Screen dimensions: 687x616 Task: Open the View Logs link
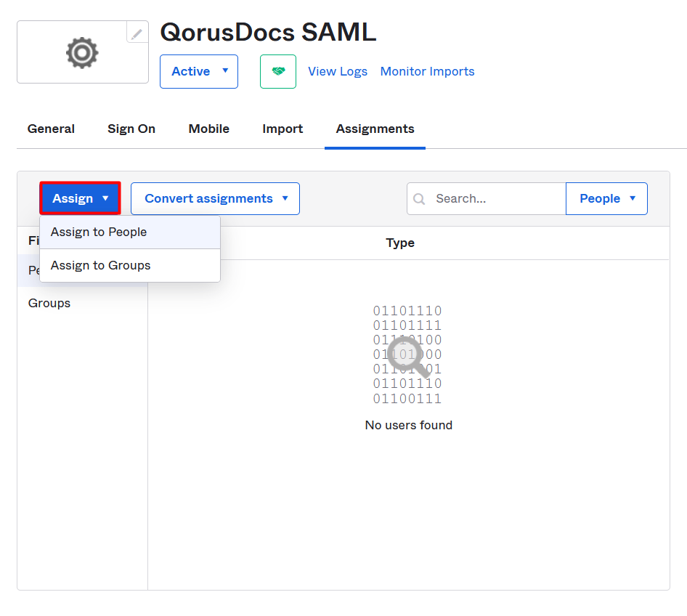(338, 71)
